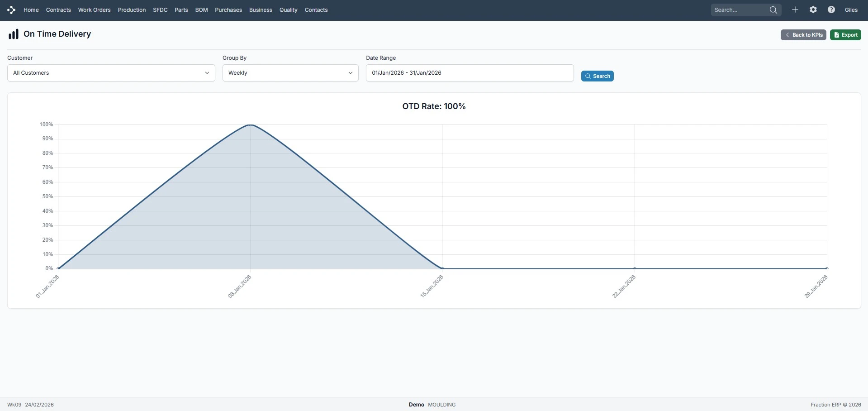Expand the Group By dropdown set to Weekly
This screenshot has height=411, width=868.
coord(290,72)
